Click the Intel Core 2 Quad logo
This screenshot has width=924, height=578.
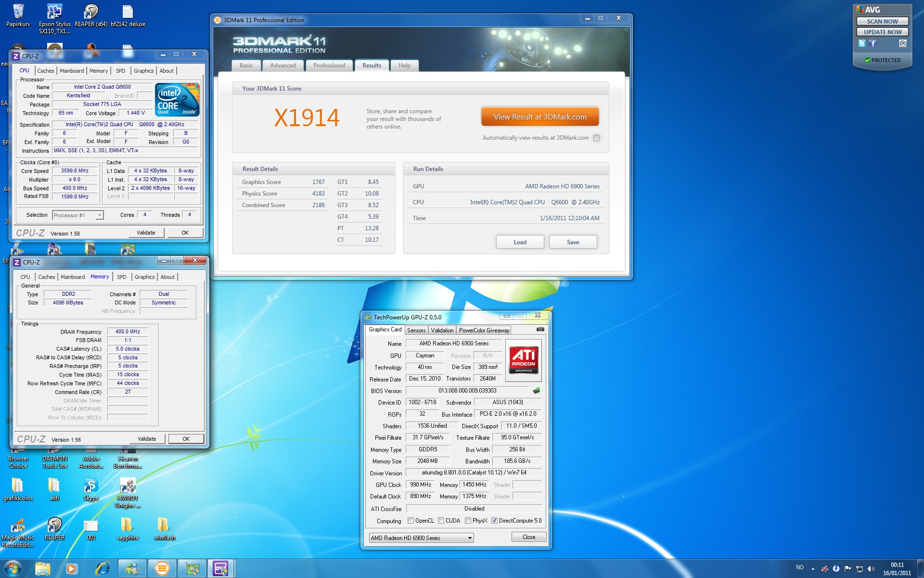pyautogui.click(x=178, y=100)
